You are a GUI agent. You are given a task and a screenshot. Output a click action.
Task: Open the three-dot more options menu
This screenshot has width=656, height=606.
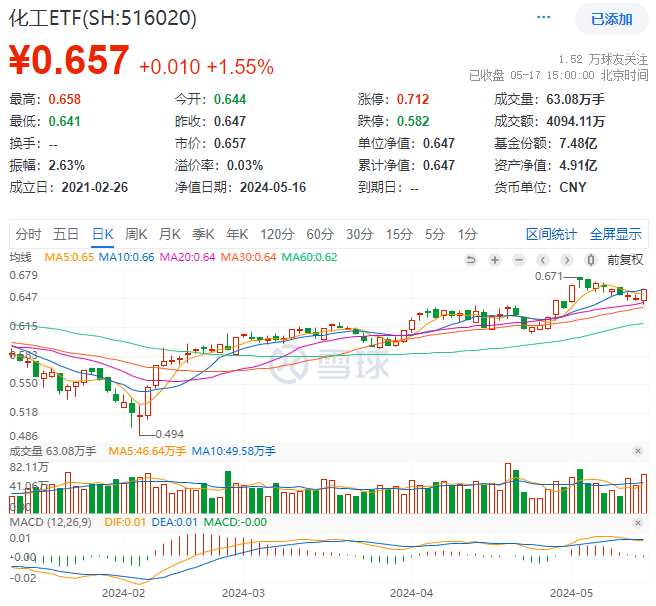(543, 17)
